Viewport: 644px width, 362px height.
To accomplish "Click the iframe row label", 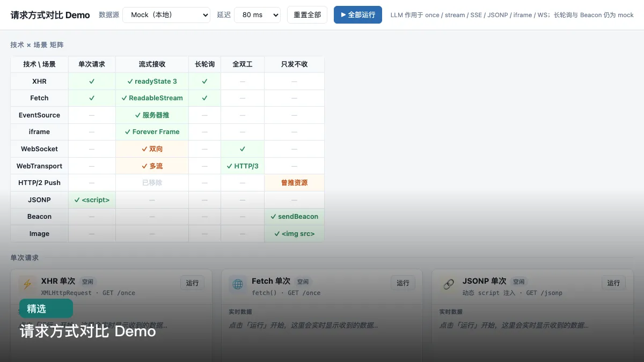I will (x=39, y=132).
